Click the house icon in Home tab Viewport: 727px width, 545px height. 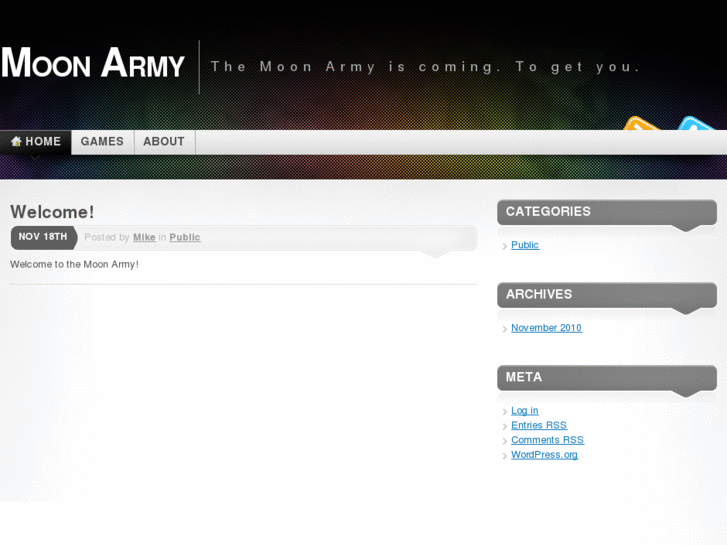(x=16, y=141)
